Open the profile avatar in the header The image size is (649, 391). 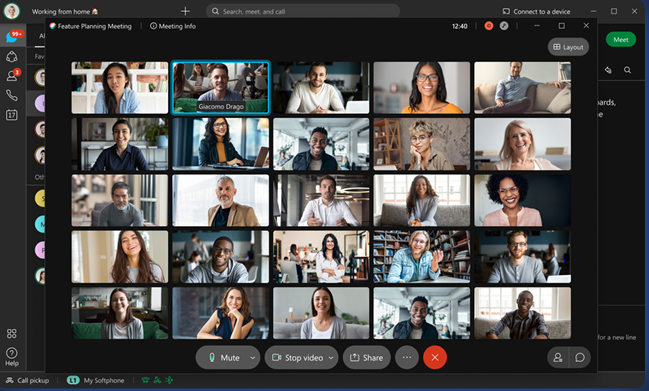(x=12, y=11)
